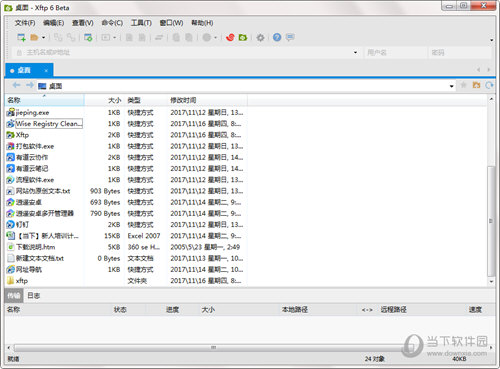Click the tab scroll left arrow

click(x=479, y=70)
